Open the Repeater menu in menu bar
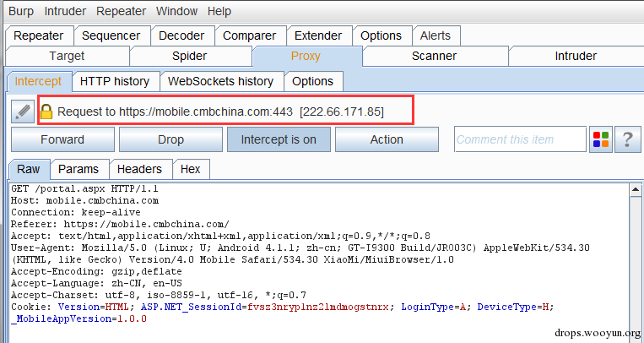 coord(122,11)
